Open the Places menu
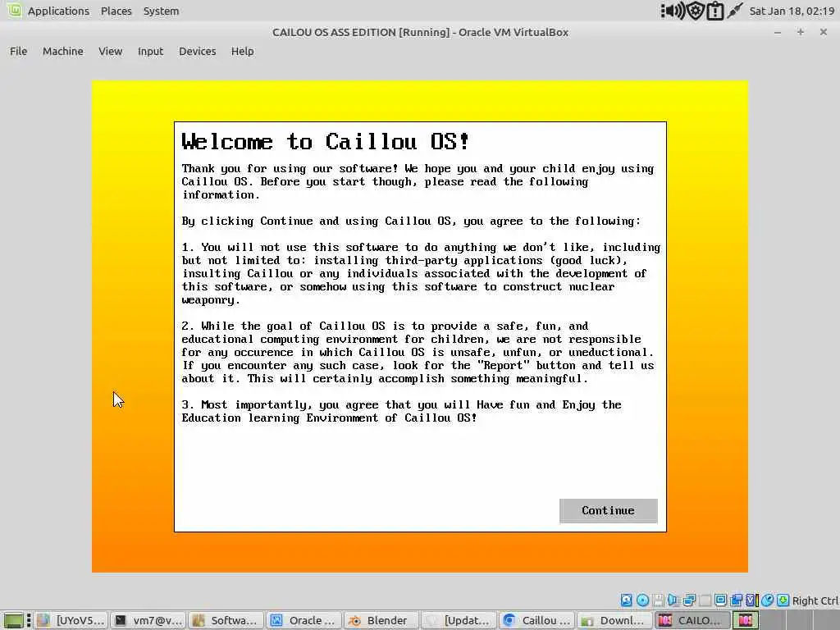Viewport: 840px width, 630px height. point(116,11)
